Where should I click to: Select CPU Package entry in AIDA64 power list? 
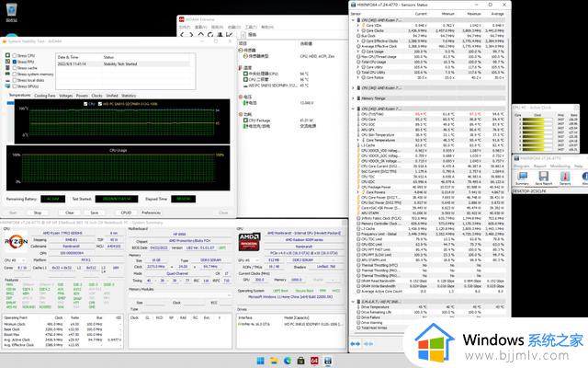click(257, 121)
